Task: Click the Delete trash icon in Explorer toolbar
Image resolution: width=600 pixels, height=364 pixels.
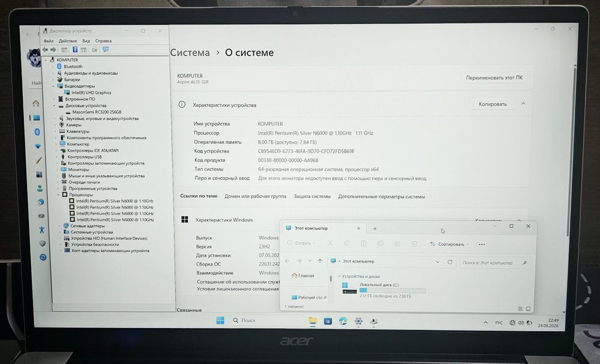Action: [415, 243]
